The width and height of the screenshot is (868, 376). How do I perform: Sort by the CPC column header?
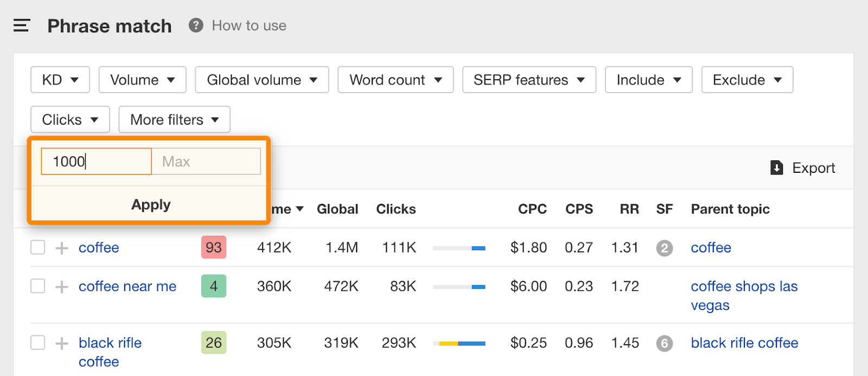(532, 209)
